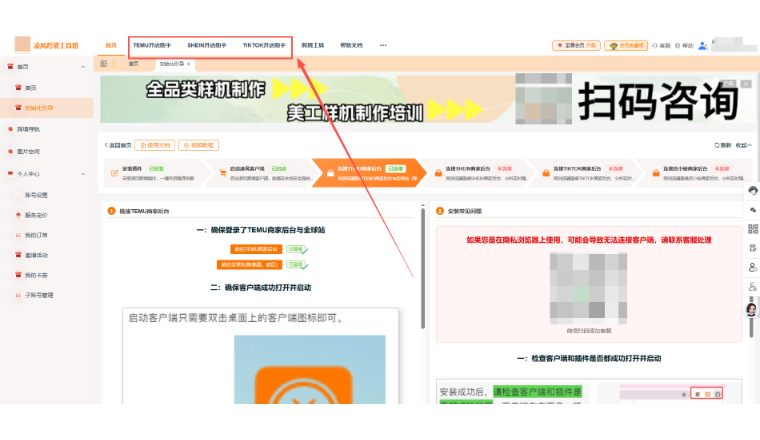Image resolution: width=760 pixels, height=440 pixels.
Task: Switch to the 首页 page tab
Action: click(x=134, y=63)
